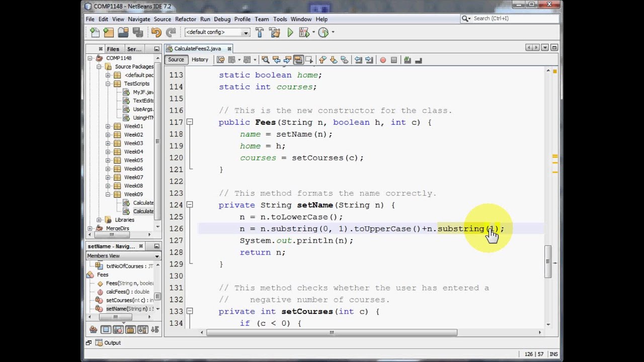
Task: Select the Week05 package
Action: (133, 160)
